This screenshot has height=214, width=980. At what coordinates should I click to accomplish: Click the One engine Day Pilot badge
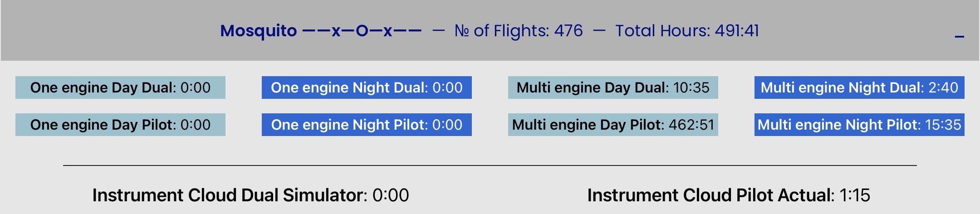pyautogui.click(x=120, y=125)
